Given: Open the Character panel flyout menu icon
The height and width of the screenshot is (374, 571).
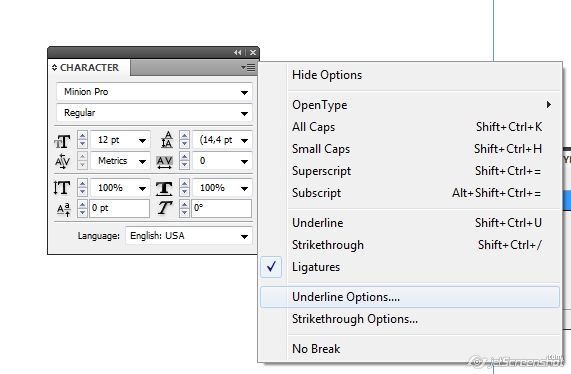Looking at the screenshot, I should point(248,67).
